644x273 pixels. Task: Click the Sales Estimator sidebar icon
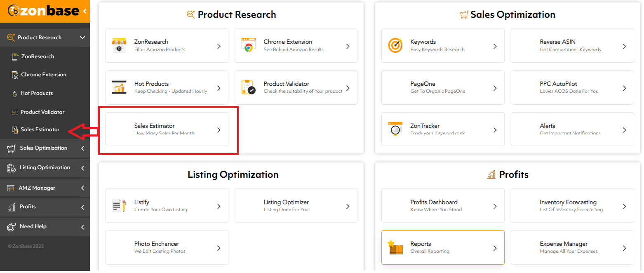15,129
